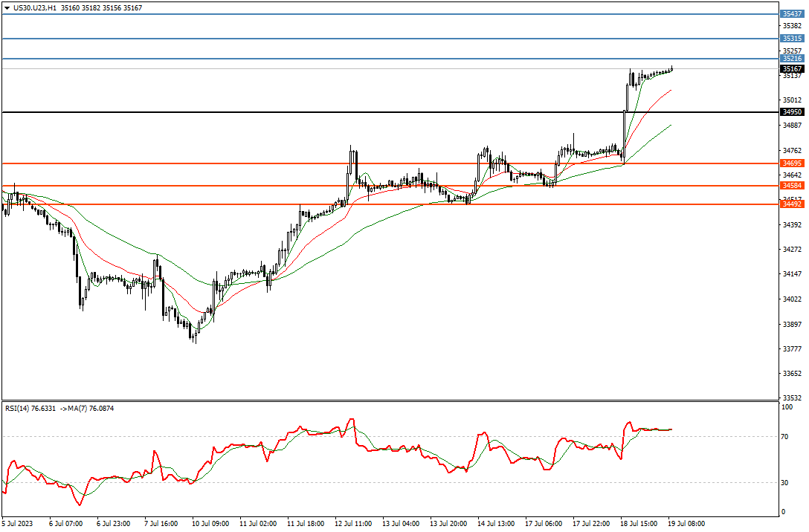Click the 35012 price scale value

tap(792, 100)
